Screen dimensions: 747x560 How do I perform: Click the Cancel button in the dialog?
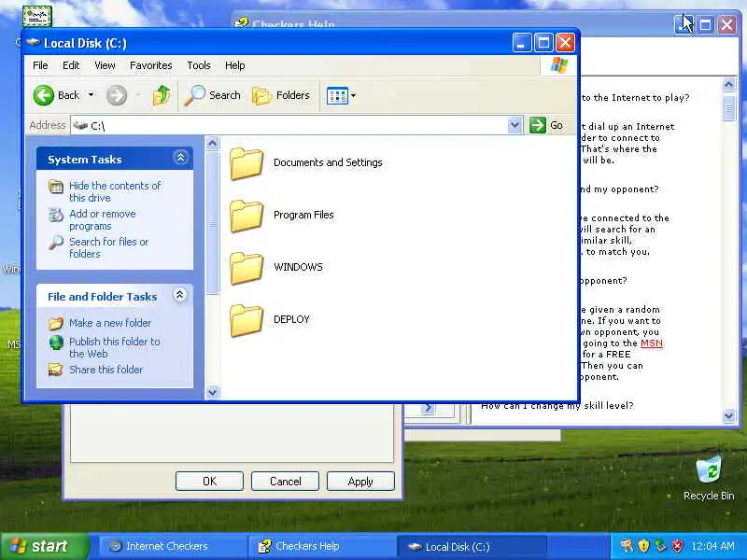pyautogui.click(x=286, y=482)
